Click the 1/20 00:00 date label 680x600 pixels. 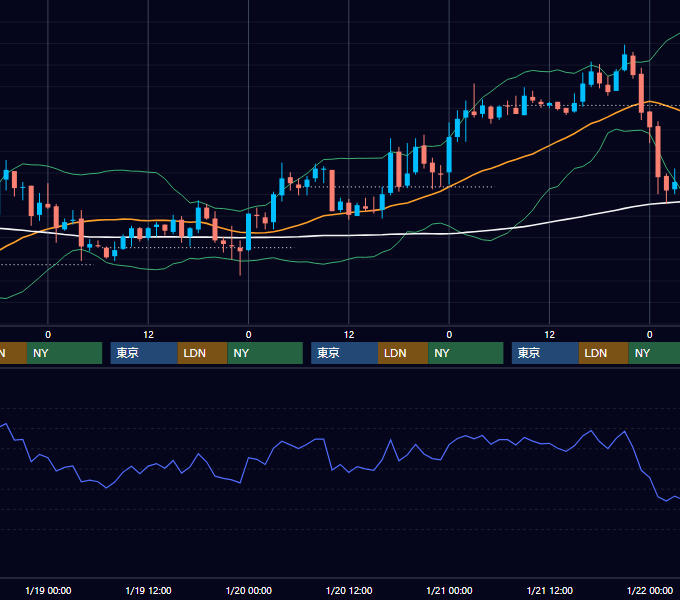pos(248,590)
